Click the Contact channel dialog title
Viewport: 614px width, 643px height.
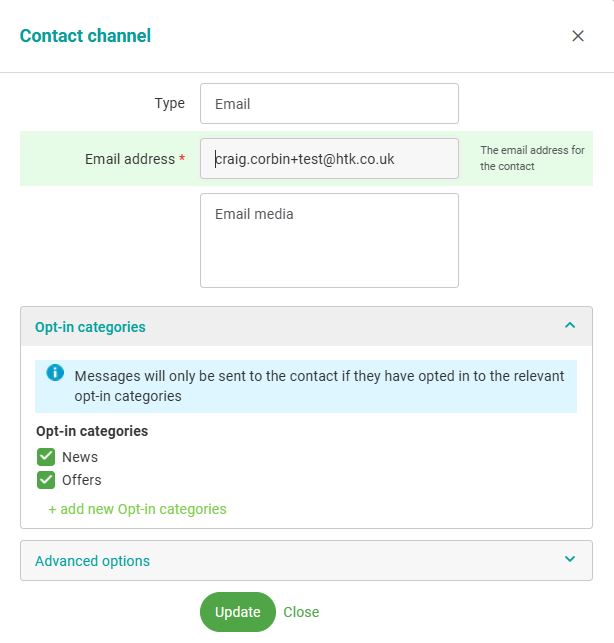tap(85, 36)
